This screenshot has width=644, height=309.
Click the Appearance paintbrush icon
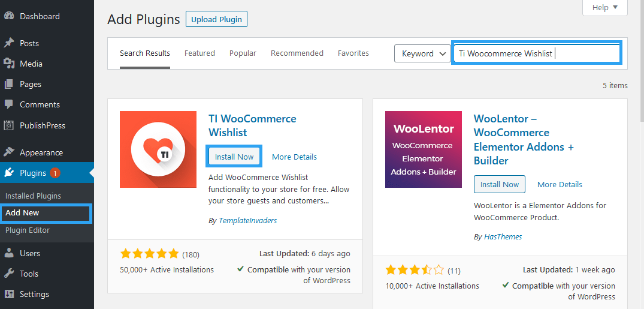8,152
